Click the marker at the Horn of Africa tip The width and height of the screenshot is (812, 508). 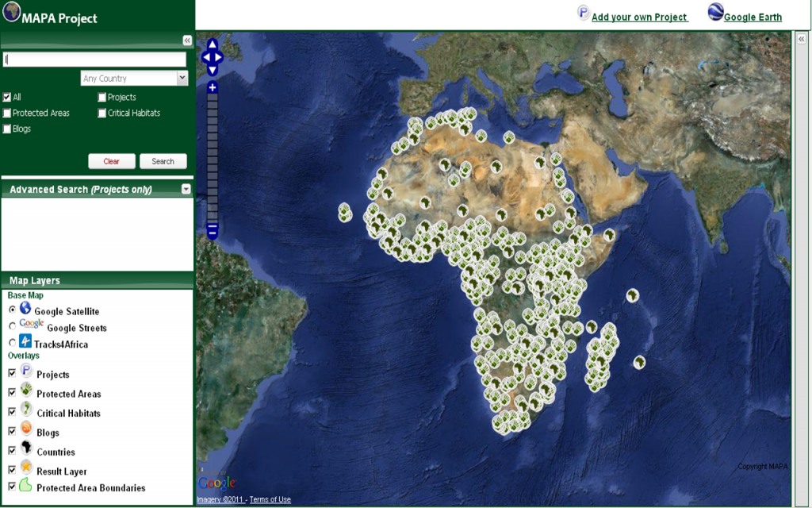[610, 235]
